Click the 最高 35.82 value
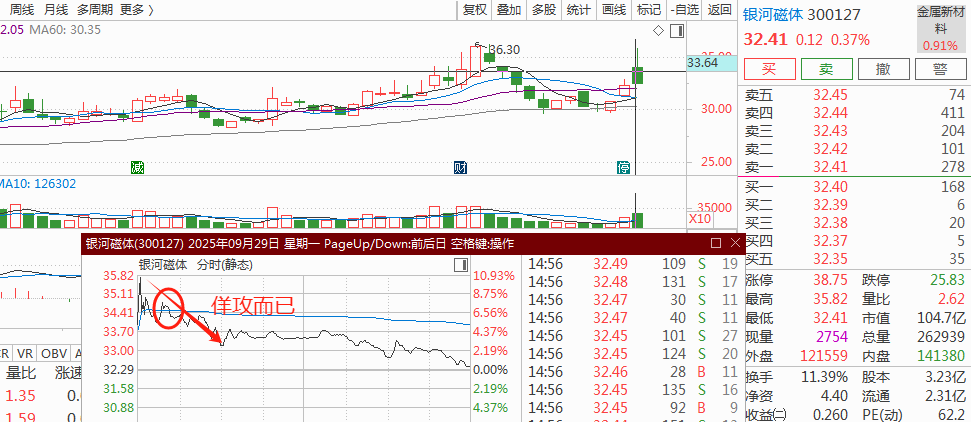The width and height of the screenshot is (971, 422). tap(830, 300)
